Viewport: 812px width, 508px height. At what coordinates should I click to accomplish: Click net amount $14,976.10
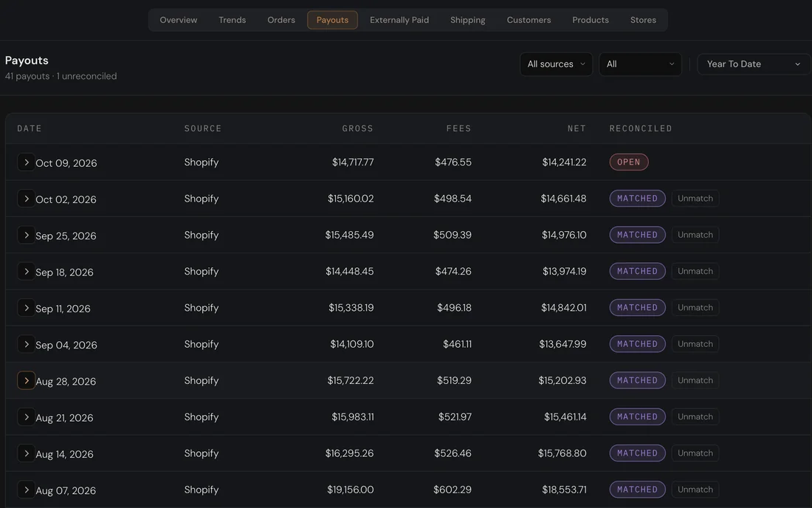[x=564, y=235]
